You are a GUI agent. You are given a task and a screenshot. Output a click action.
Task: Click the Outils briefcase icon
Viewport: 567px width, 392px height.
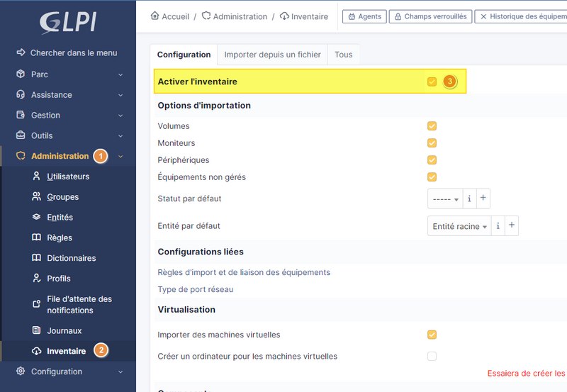coord(21,135)
